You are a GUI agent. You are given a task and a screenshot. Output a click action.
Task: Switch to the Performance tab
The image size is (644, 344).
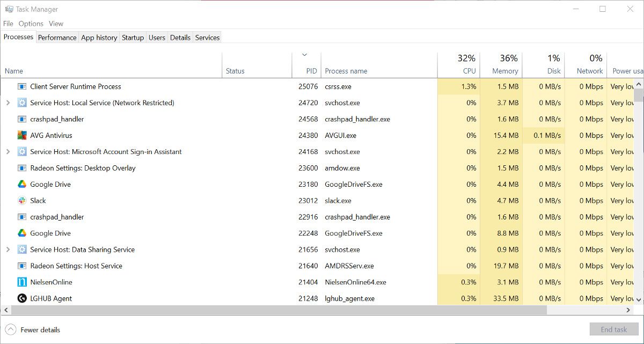click(x=57, y=37)
